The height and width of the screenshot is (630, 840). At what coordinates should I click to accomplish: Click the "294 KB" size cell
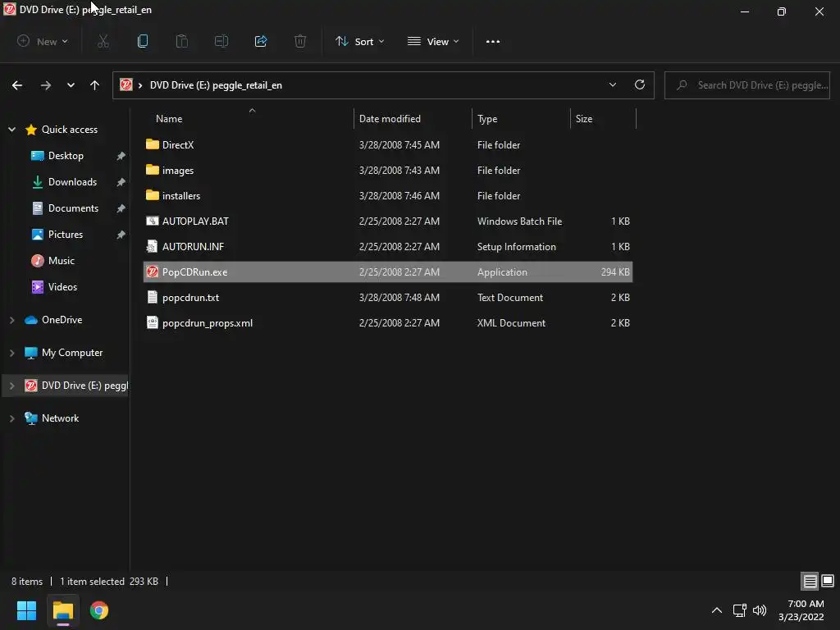pyautogui.click(x=615, y=272)
